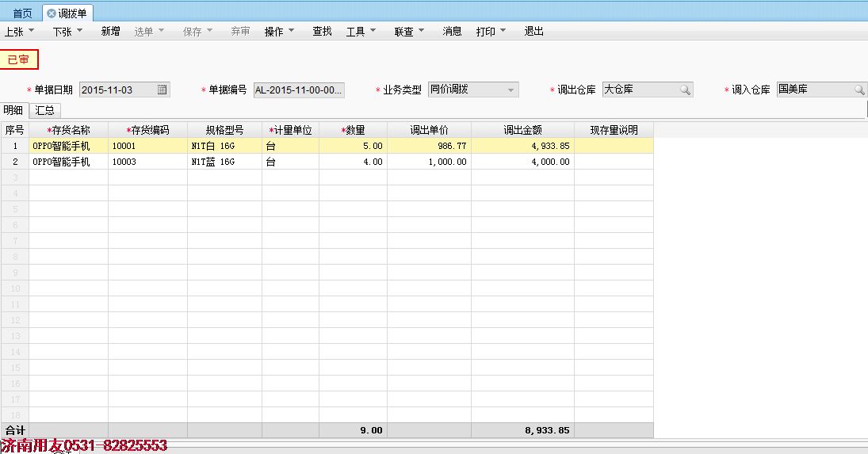Click the search icon in 调出仓库 field
The image size is (868, 454).
tap(685, 90)
